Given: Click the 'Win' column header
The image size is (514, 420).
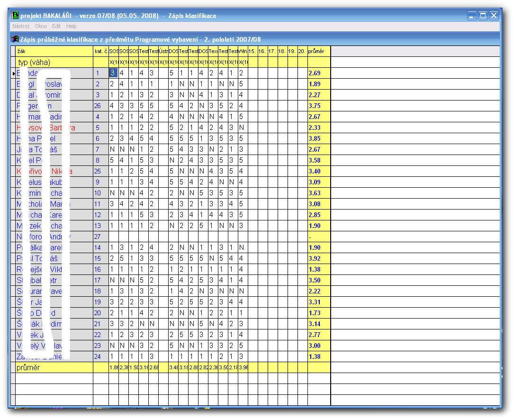Looking at the screenshot, I should pyautogui.click(x=243, y=51).
